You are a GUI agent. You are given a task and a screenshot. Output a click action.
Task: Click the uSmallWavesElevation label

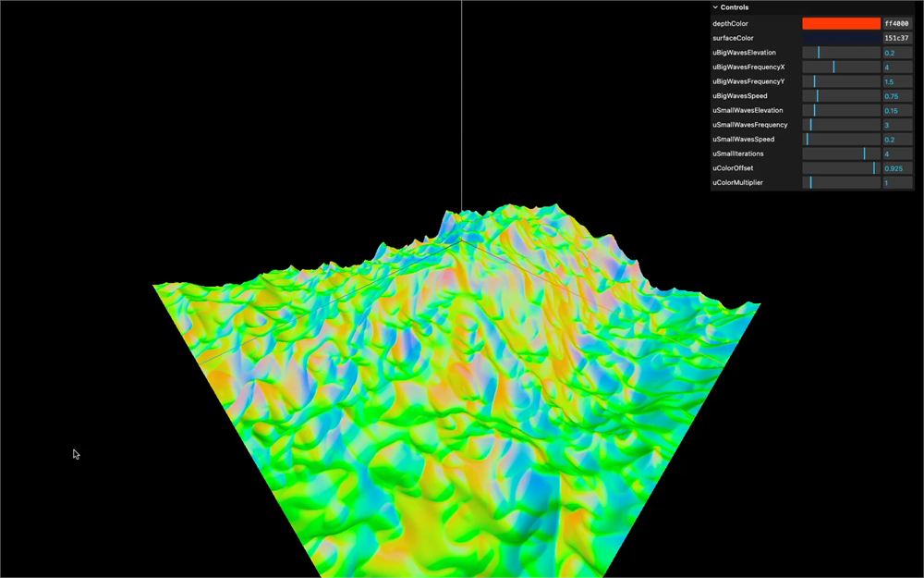coord(748,110)
